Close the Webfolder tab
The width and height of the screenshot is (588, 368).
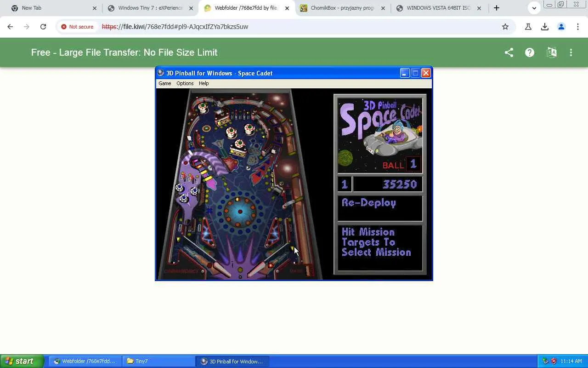point(287,8)
